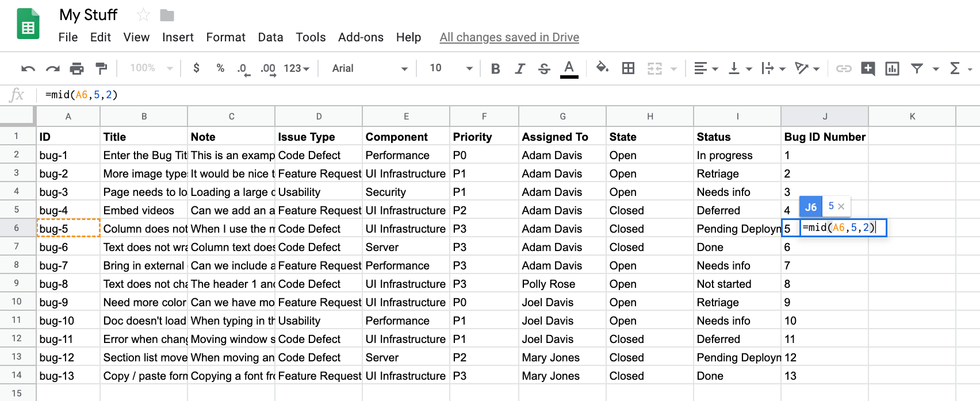Expand the merge cells dropdown arrow
This screenshot has width=980, height=401.
(x=673, y=69)
